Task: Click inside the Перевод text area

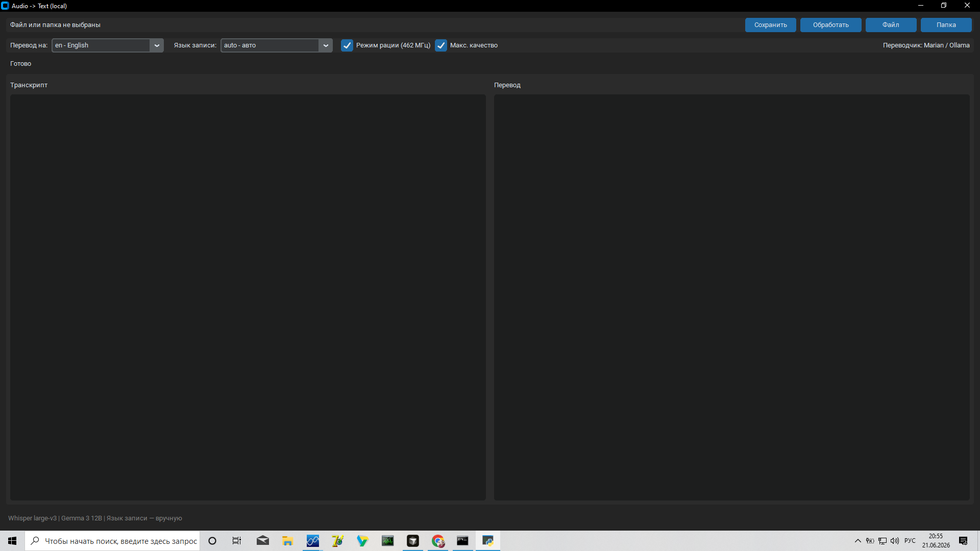Action: 731,297
